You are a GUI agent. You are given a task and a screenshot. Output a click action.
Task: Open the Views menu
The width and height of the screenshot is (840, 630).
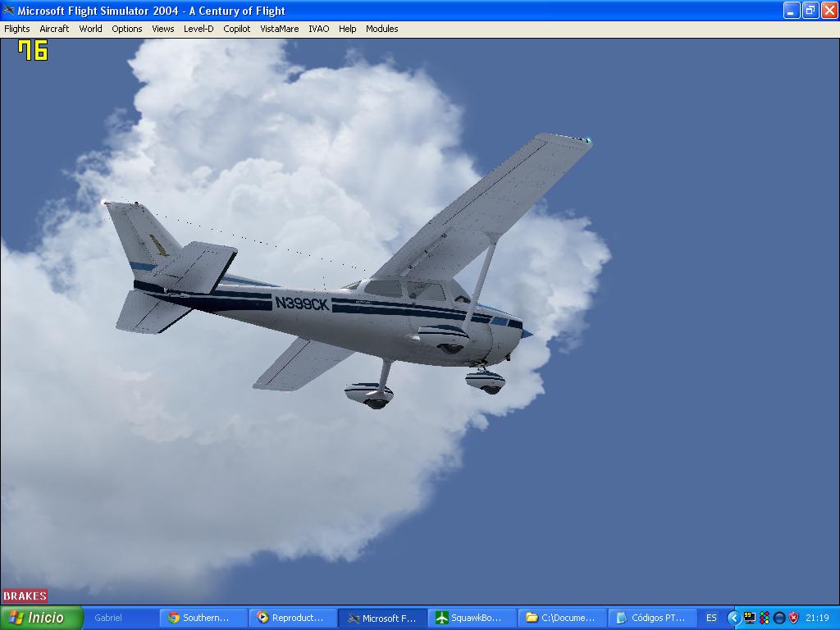pos(163,29)
